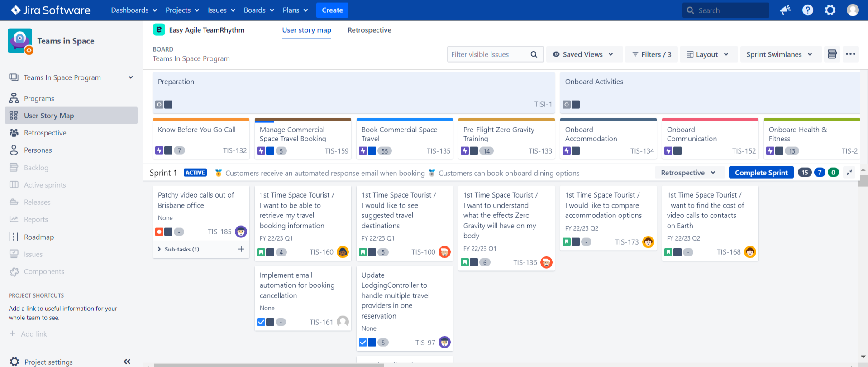
Task: Click assignee avatar on TIS-100 card
Action: click(445, 252)
